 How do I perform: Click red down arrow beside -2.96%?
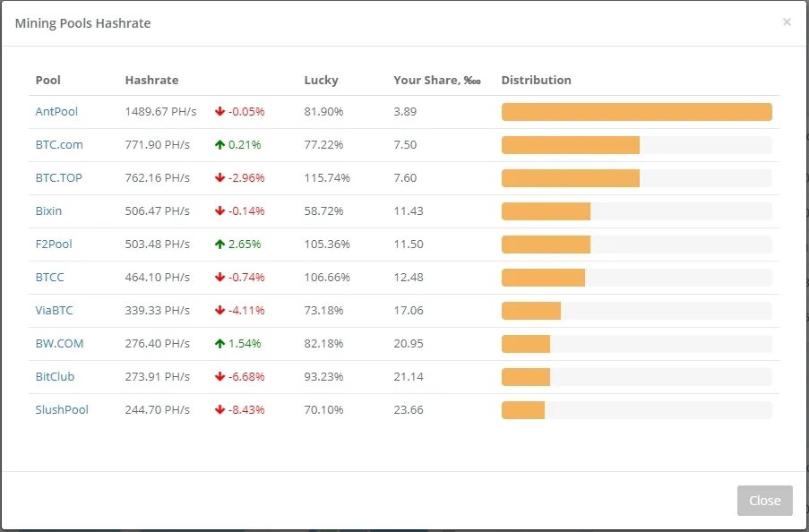pos(219,177)
